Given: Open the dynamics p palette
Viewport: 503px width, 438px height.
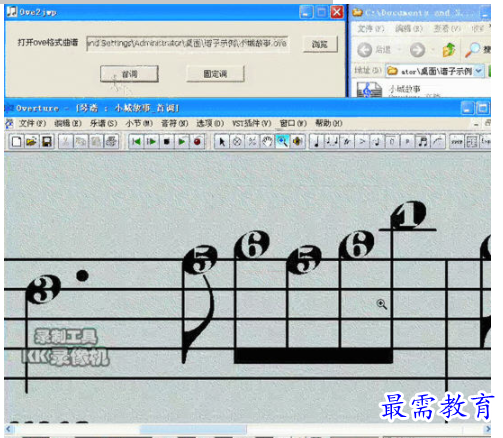Looking at the screenshot, I should 407,142.
